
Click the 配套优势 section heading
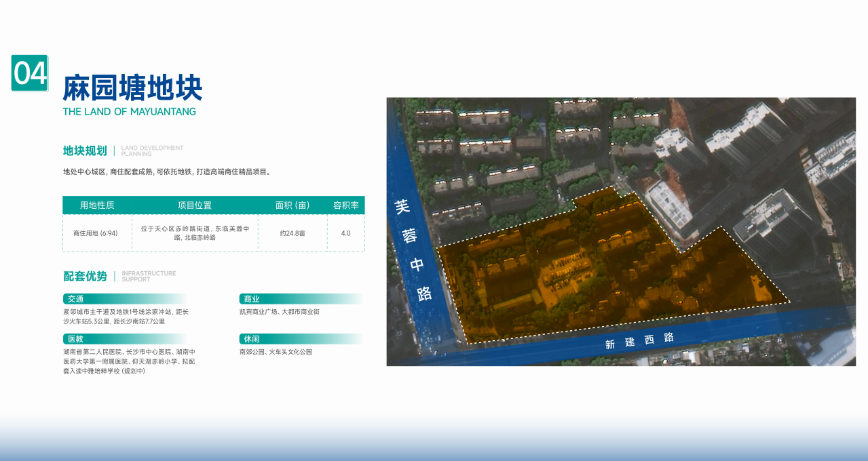coord(85,276)
